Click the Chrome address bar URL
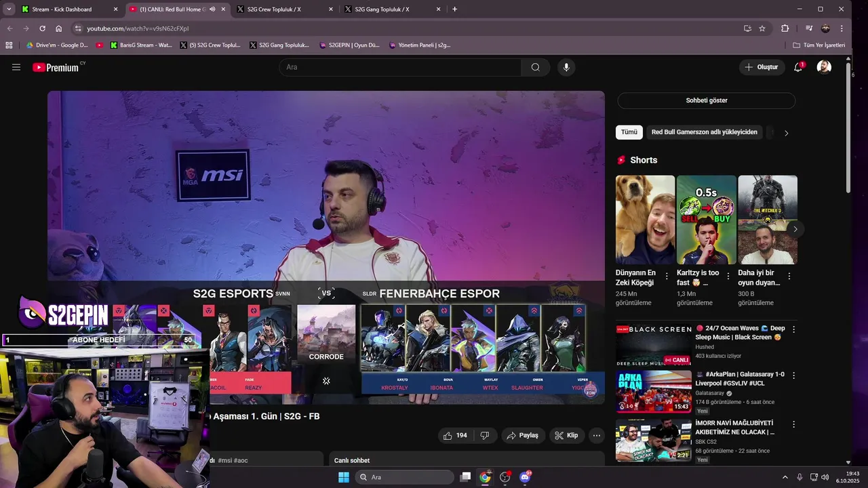868x488 pixels. 138,28
